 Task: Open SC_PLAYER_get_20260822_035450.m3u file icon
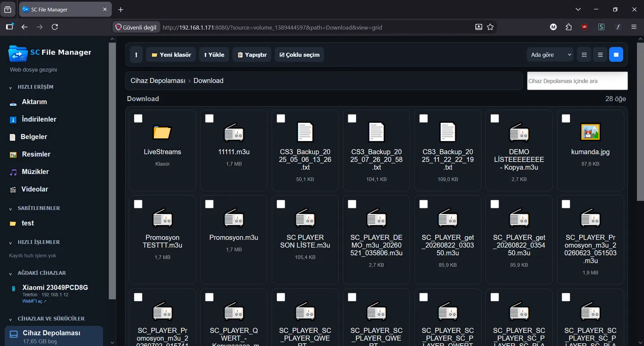pos(519,218)
